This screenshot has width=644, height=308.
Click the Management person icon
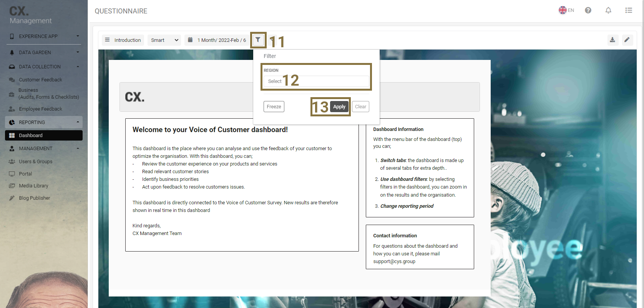[x=12, y=148]
